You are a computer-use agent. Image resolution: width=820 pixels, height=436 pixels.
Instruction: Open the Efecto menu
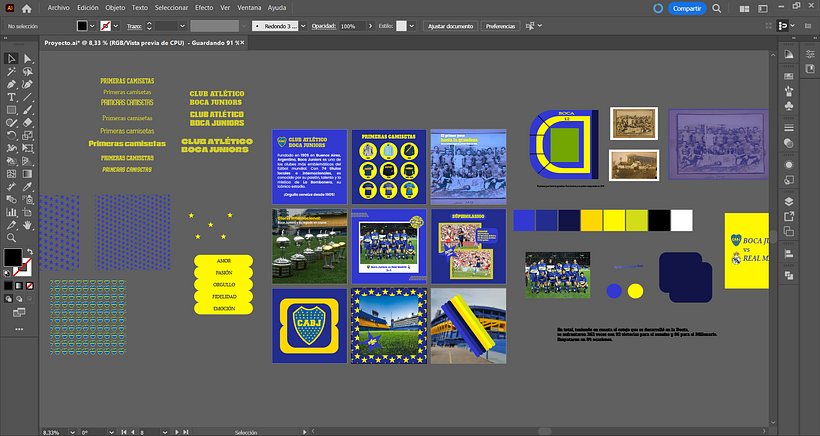coord(204,8)
